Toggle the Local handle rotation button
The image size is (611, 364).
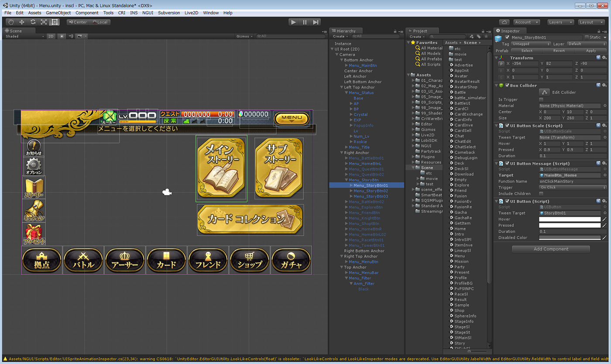tap(100, 22)
